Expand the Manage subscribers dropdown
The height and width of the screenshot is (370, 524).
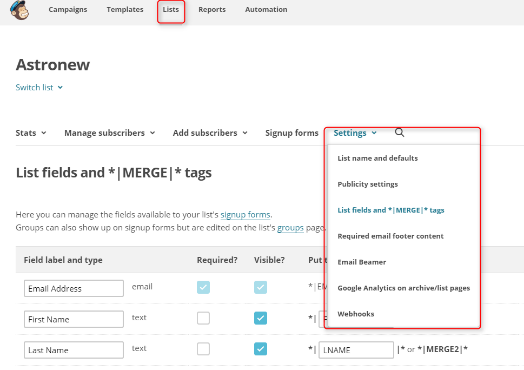(x=110, y=133)
